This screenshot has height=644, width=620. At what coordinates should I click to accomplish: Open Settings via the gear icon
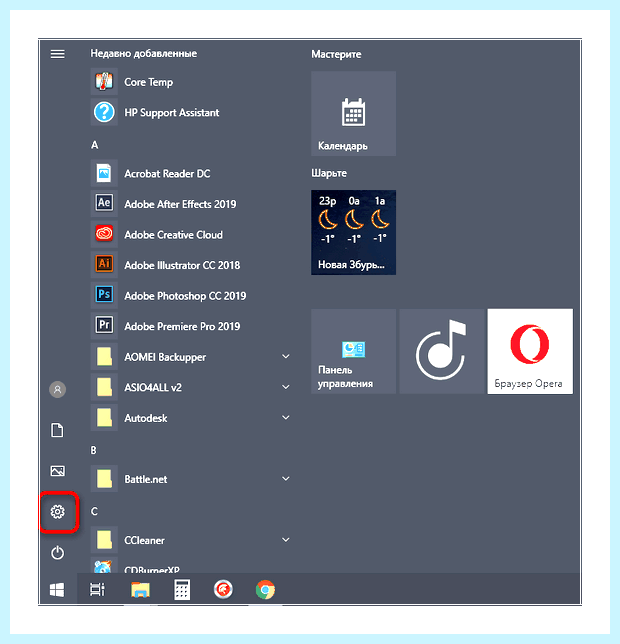[57, 512]
